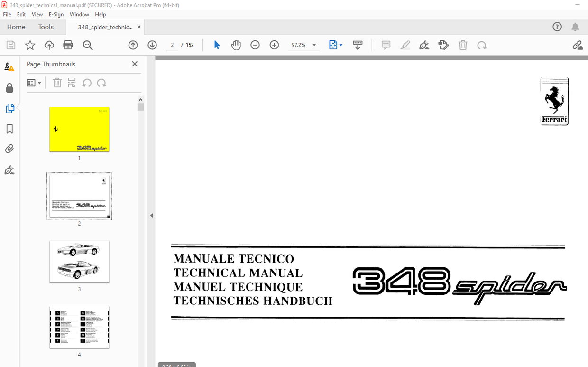Screen dimensions: 588x367
Task: Open the Security settings panel icon
Action: (9, 88)
